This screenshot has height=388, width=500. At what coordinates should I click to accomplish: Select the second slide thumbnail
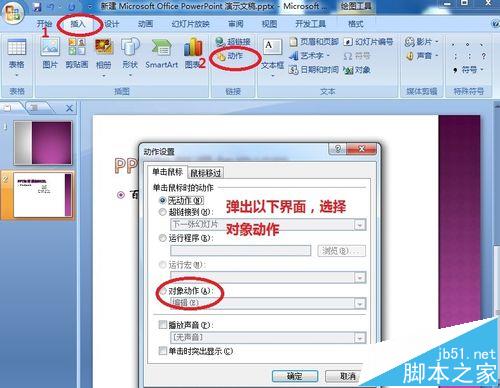pyautogui.click(x=43, y=195)
